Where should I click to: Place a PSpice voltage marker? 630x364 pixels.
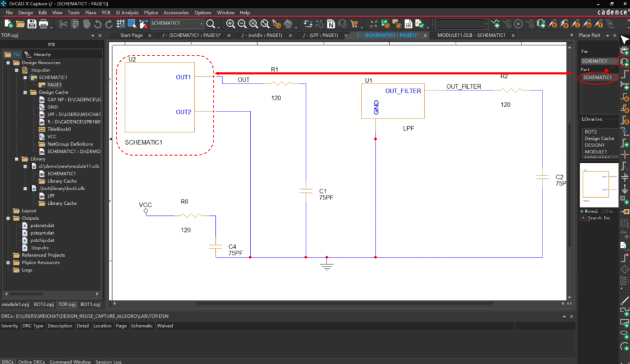(554, 24)
